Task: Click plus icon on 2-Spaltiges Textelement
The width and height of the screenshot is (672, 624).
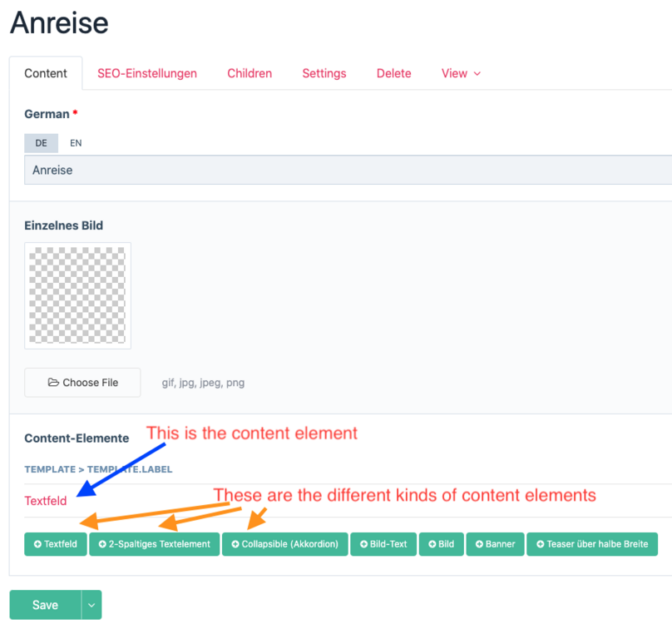Action: coord(102,544)
